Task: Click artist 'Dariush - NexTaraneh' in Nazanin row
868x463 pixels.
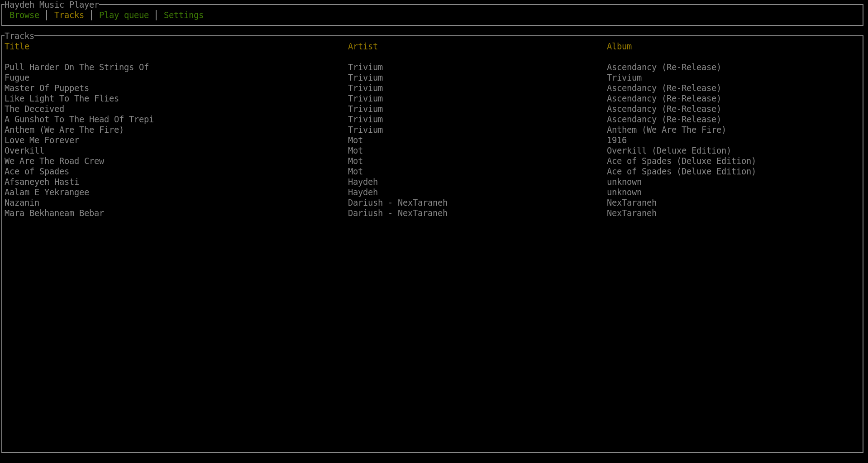Action: 398,203
